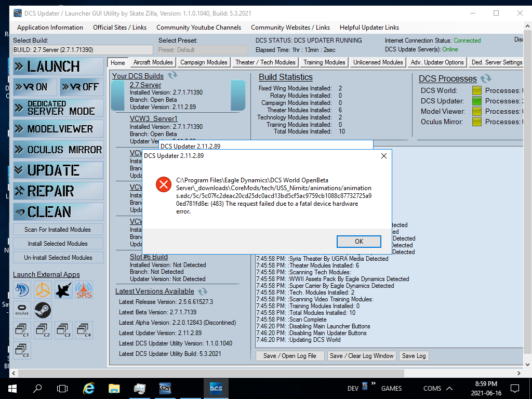Show hidden system tray icons
The height and width of the screenshot is (399, 532).
[x=449, y=389]
